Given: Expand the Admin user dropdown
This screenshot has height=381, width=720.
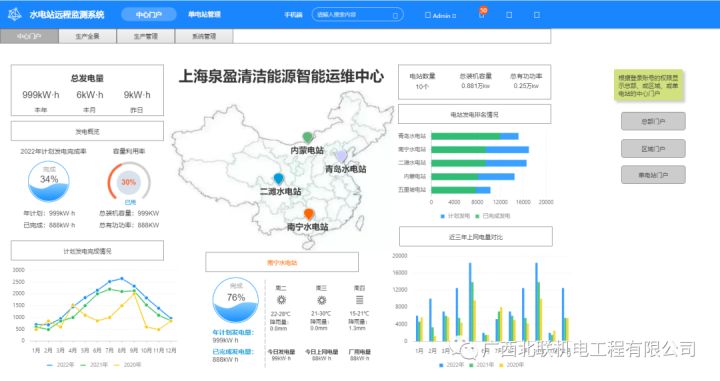Looking at the screenshot, I should coord(441,15).
